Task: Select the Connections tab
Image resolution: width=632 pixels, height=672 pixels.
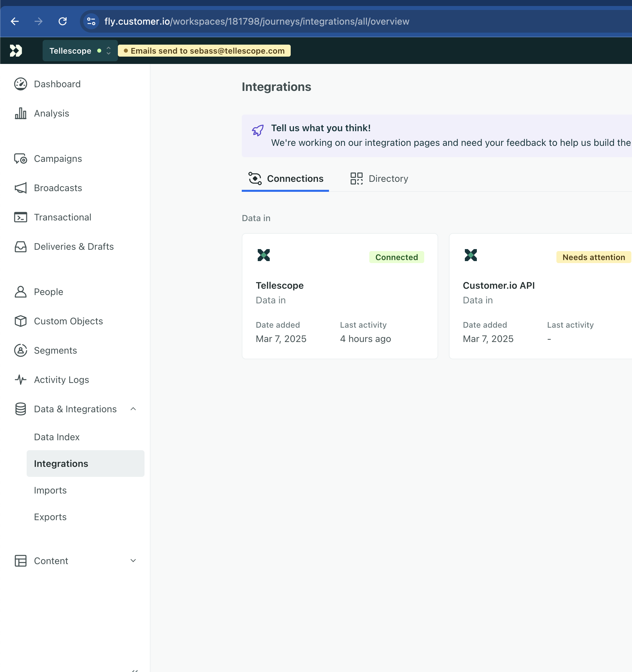Action: (x=285, y=178)
